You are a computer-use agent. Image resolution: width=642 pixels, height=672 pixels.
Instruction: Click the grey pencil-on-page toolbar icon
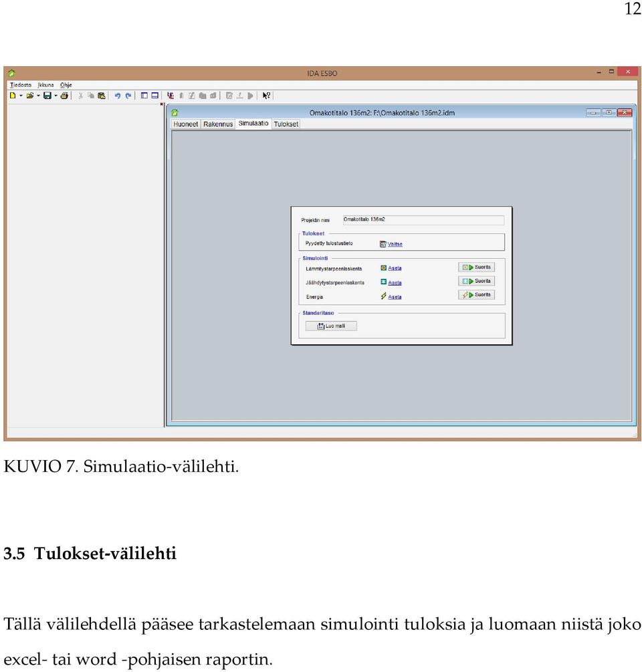(x=191, y=96)
